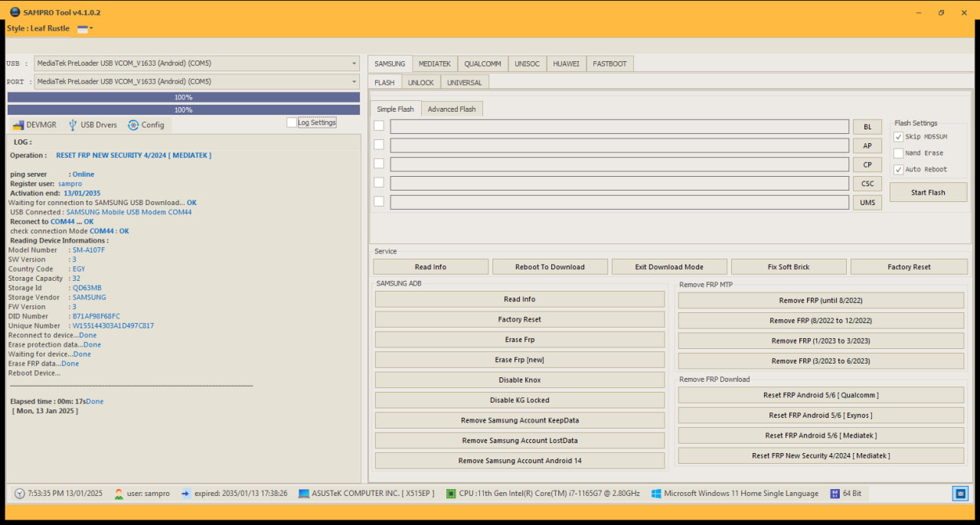Viewport: 980px width, 525px height.
Task: Click the laptop icon beside ASUSTeK COMPUTER
Action: point(304,494)
